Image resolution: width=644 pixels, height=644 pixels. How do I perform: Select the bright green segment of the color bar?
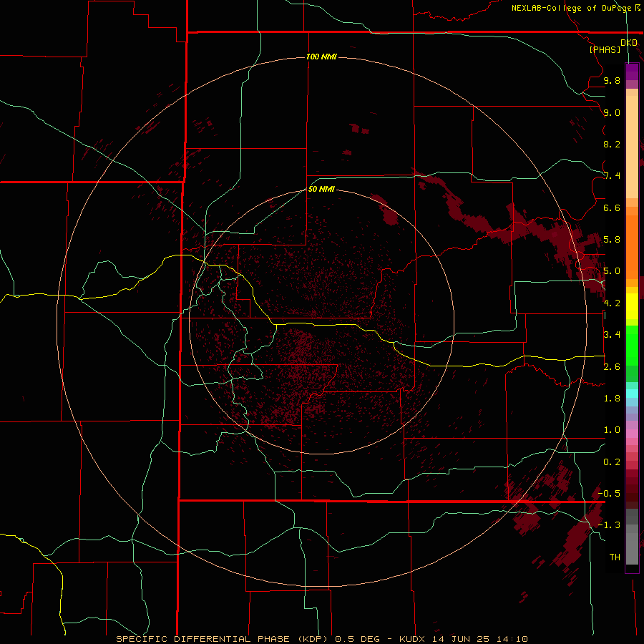pyautogui.click(x=632, y=346)
